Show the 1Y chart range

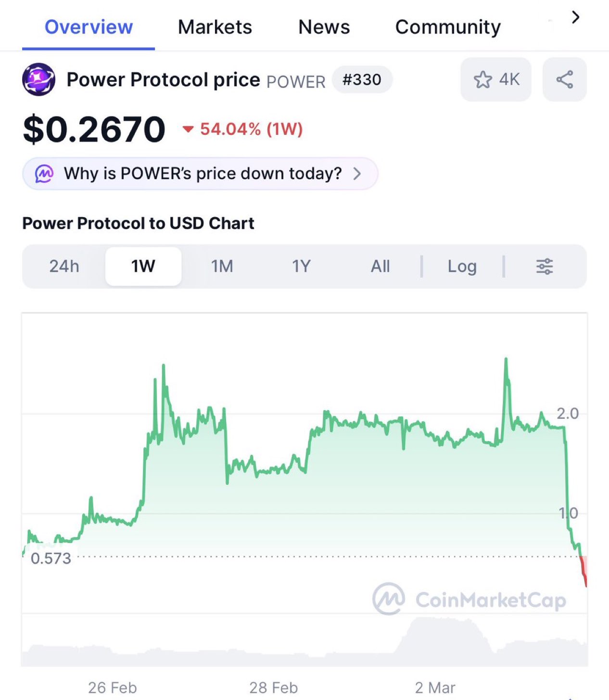click(x=302, y=266)
